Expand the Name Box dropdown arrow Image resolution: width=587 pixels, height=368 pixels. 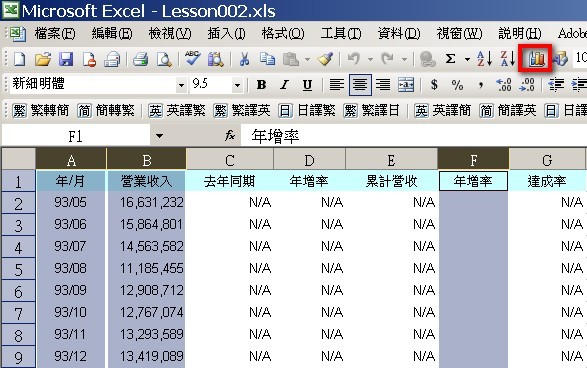[159, 136]
